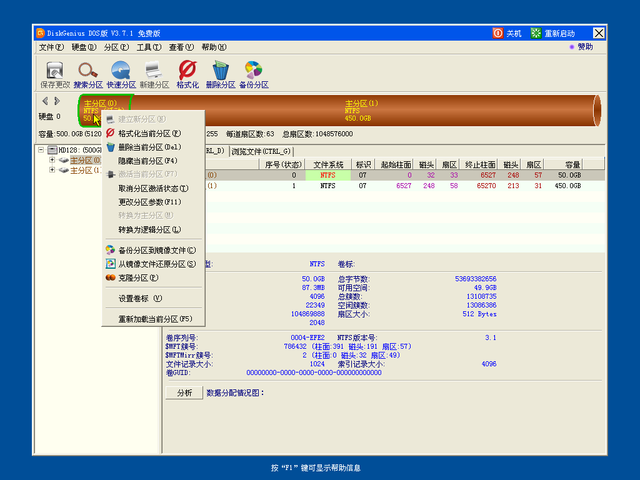Expand the 主分区(1) tree node
Image resolution: width=640 pixels, height=480 pixels.
(x=52, y=170)
